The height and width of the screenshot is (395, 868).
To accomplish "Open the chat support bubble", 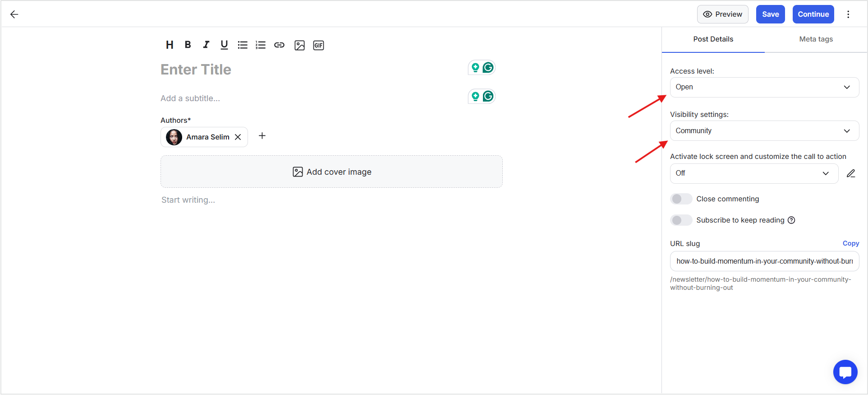I will click(845, 372).
